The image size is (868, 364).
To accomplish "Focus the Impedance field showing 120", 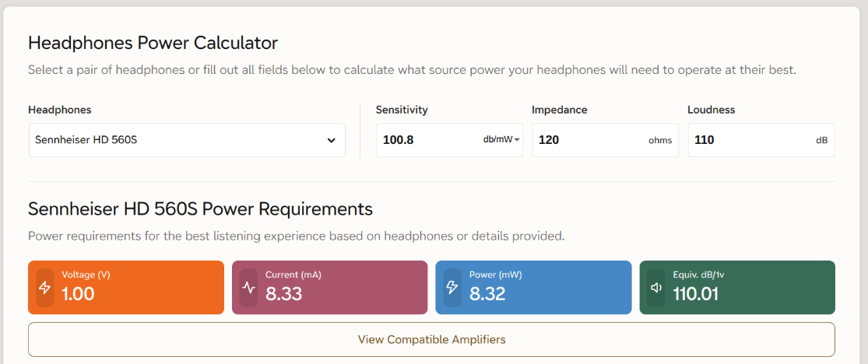I will 606,140.
